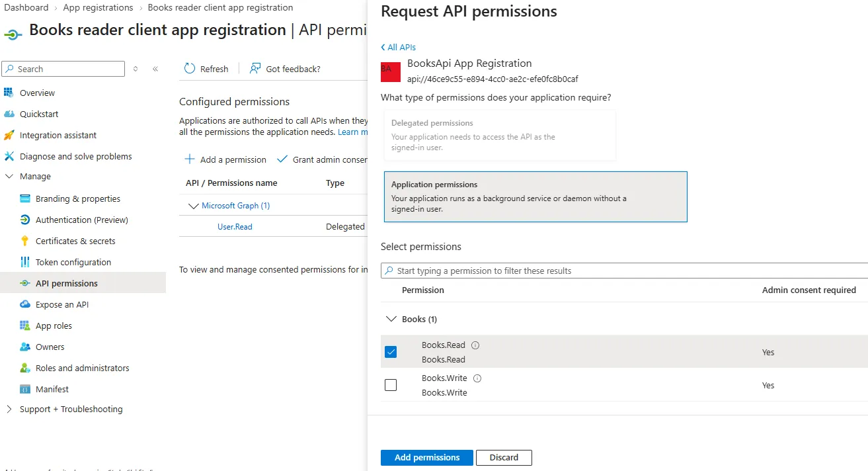Click the Books reader client app registration breadcrumb
The width and height of the screenshot is (868, 471).
coord(220,8)
